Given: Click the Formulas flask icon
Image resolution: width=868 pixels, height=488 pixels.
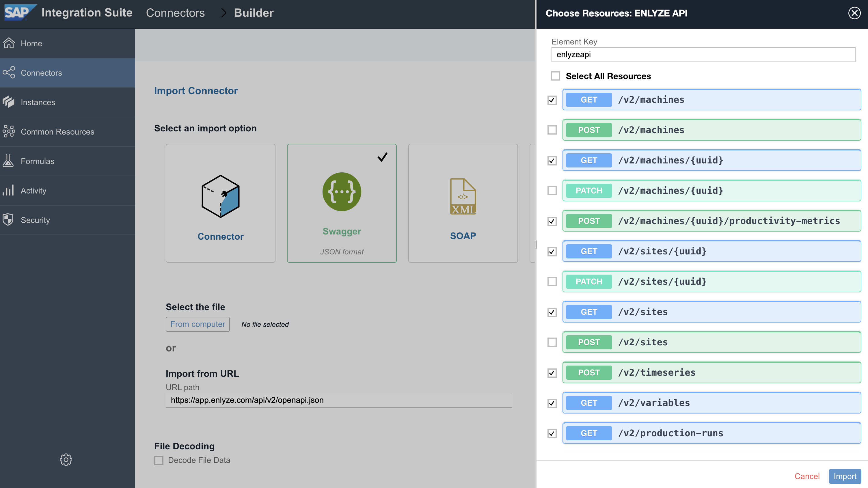Looking at the screenshot, I should [x=8, y=161].
